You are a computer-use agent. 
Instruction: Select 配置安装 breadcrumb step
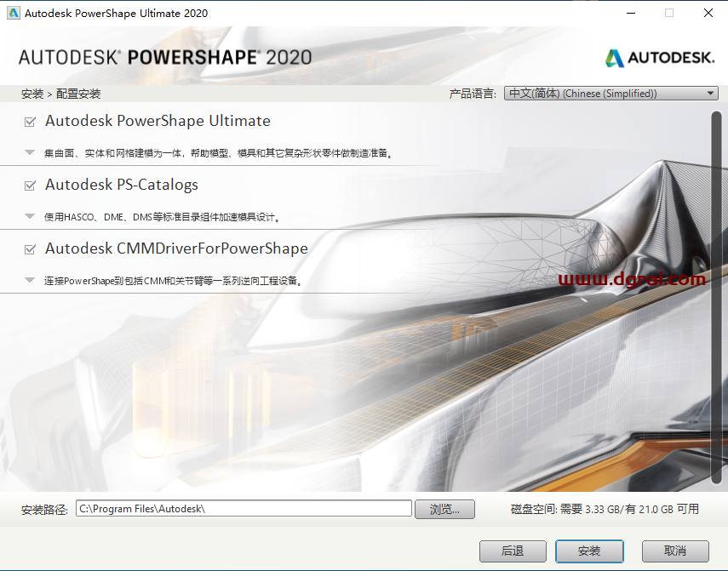click(x=75, y=93)
